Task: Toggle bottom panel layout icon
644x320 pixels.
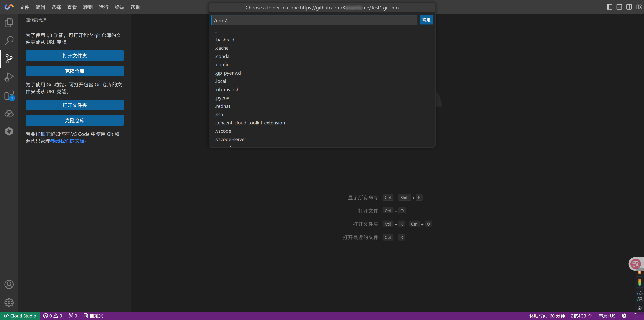Action: [619, 7]
